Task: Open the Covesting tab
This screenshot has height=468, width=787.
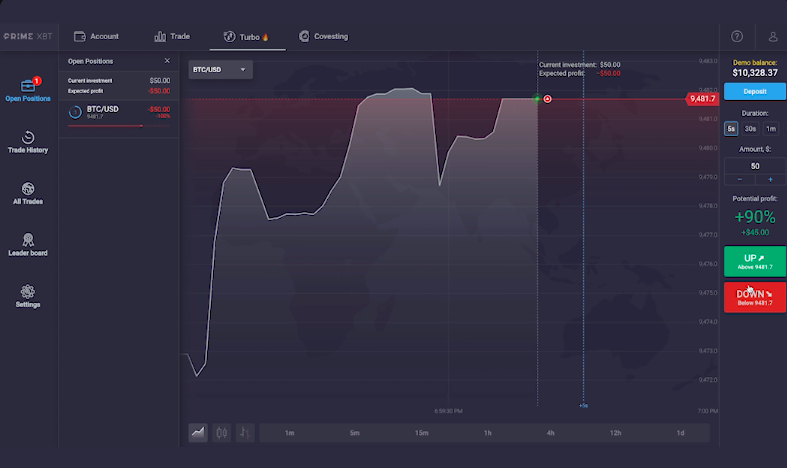Action: [x=324, y=36]
